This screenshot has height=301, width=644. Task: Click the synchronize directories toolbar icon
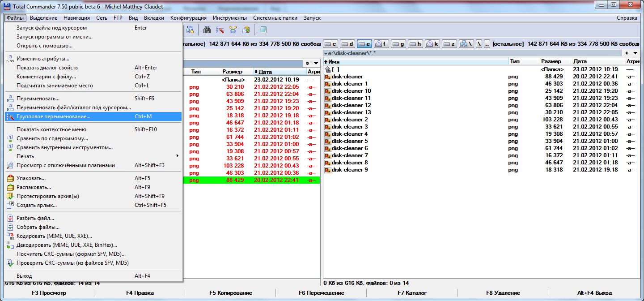[233, 30]
